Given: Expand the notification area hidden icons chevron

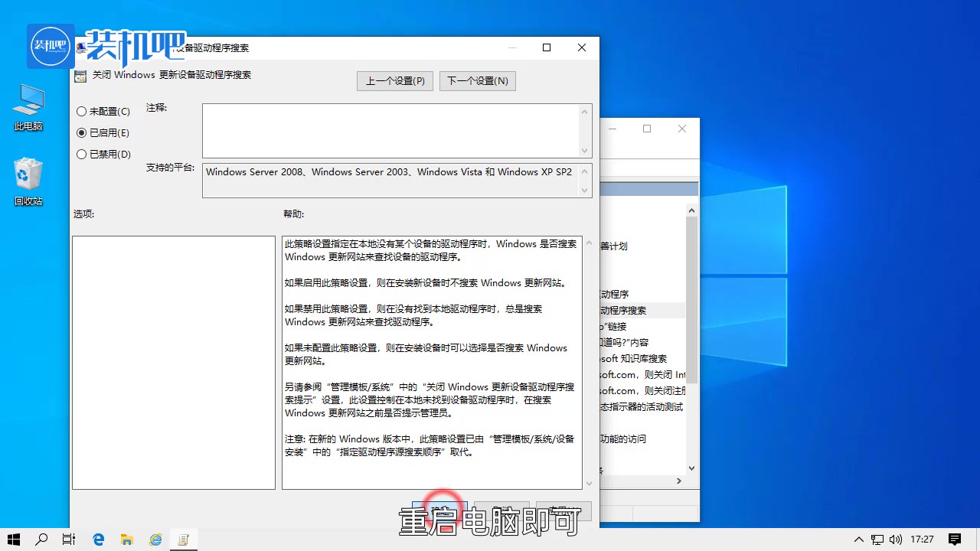Looking at the screenshot, I should pos(858,540).
